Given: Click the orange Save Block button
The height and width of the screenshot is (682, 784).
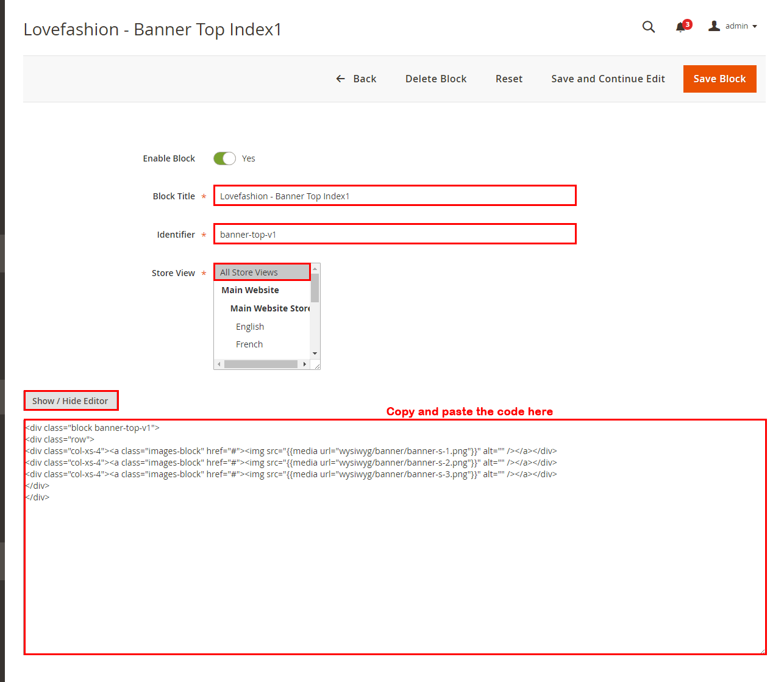Looking at the screenshot, I should point(719,79).
